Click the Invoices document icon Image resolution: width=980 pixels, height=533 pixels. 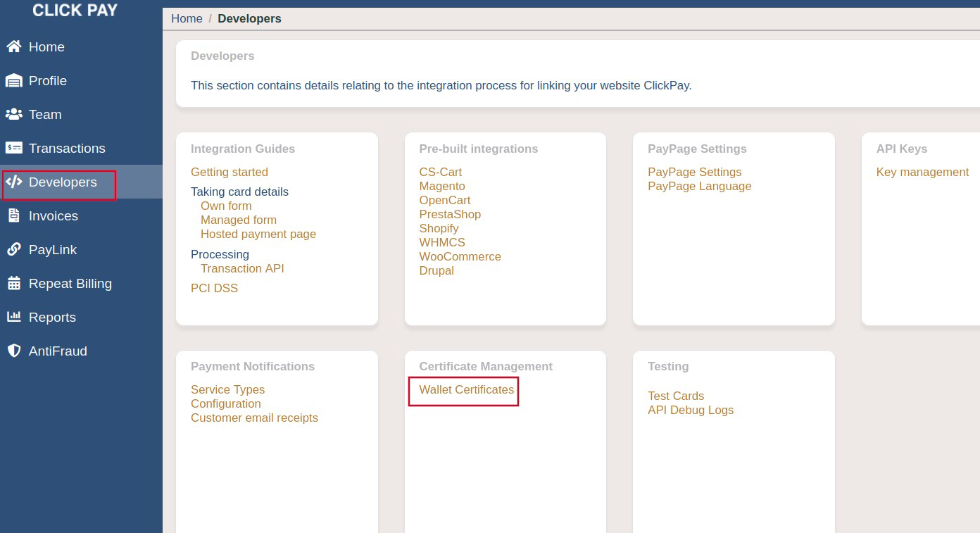click(x=15, y=216)
